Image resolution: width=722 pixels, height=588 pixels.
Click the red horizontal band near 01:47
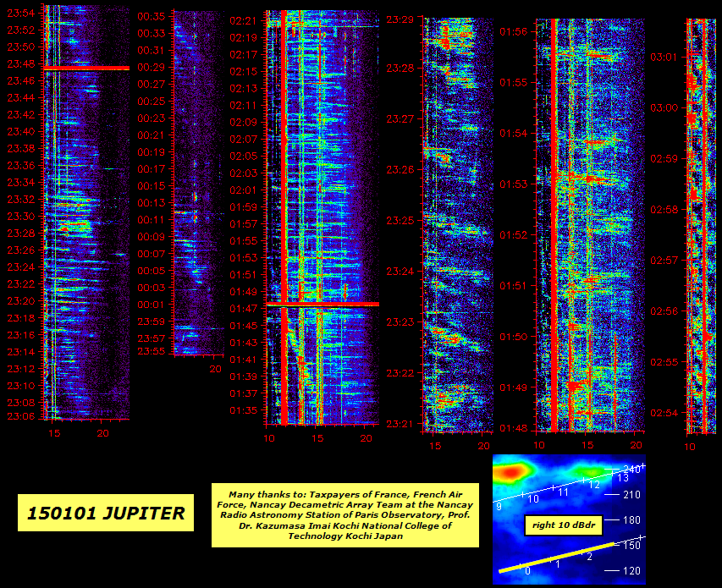[x=322, y=304]
